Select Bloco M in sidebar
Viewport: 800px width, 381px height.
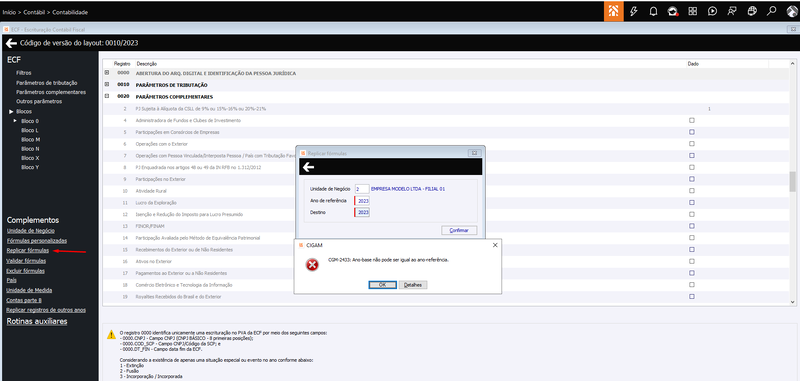(x=30, y=139)
